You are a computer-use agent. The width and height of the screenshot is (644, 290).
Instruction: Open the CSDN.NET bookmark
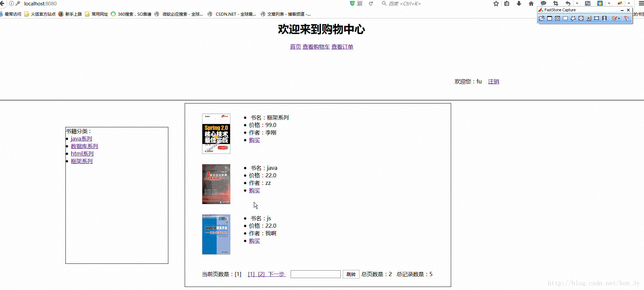(x=232, y=14)
